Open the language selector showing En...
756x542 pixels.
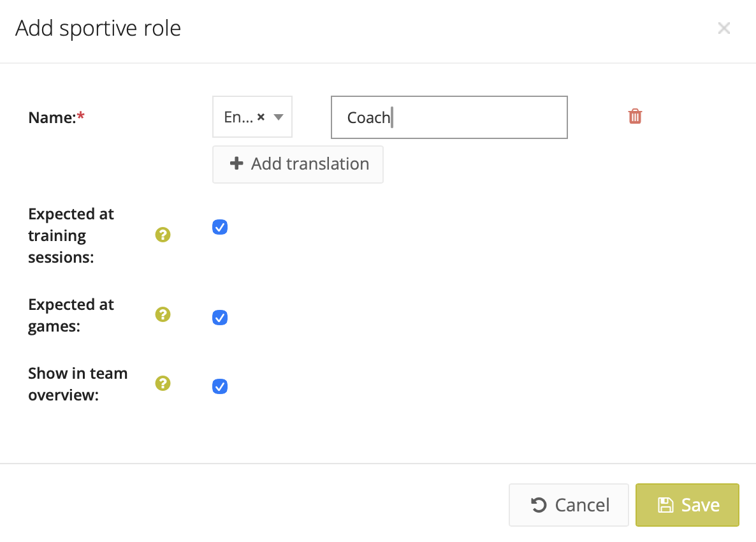coord(239,117)
